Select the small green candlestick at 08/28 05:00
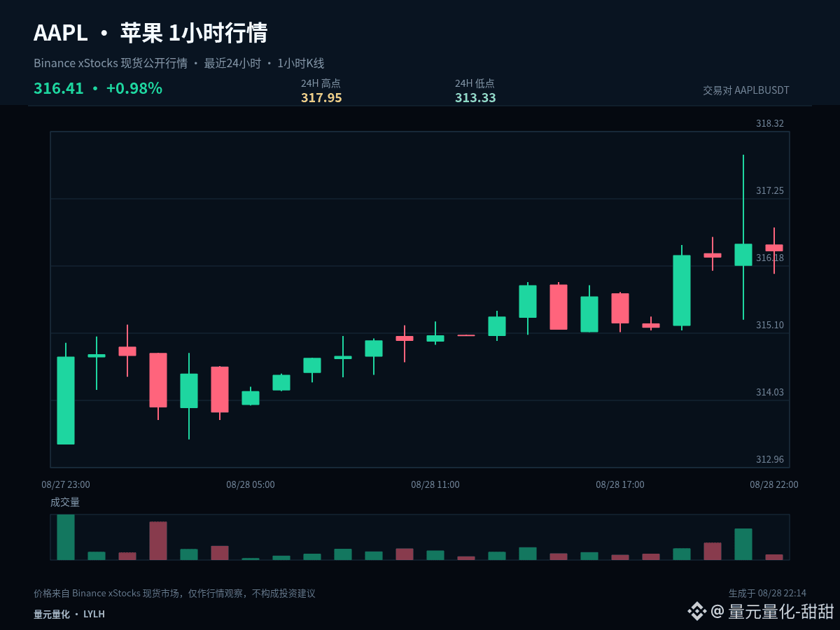Screen dimensions: 840x630 251,398
